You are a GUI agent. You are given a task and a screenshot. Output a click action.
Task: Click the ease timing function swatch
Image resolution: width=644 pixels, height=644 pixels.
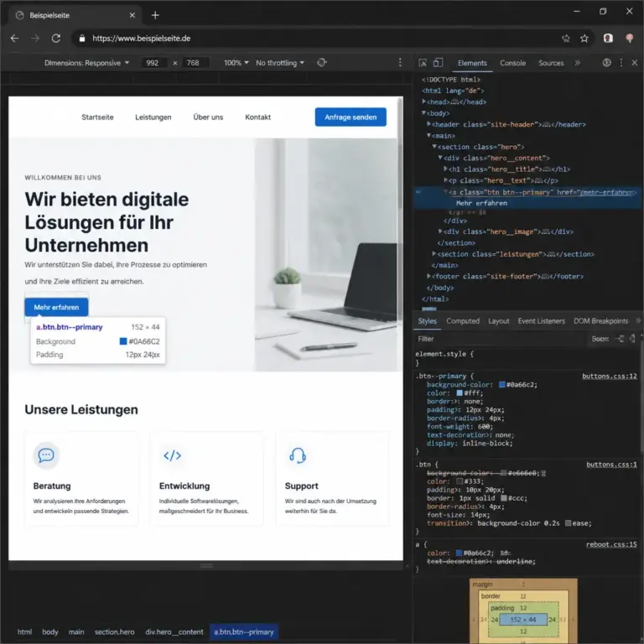click(x=568, y=523)
